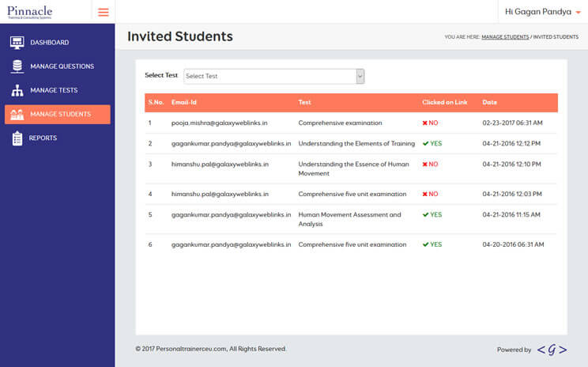Screen dimensions: 588x367
Task: Open Dashboard in the sidebar
Action: click(x=58, y=43)
